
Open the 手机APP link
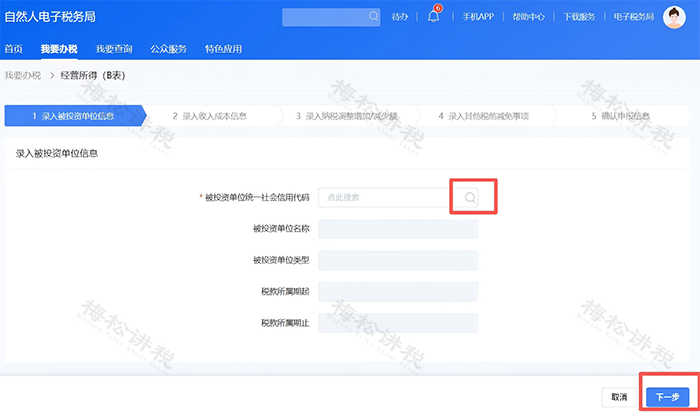(478, 17)
